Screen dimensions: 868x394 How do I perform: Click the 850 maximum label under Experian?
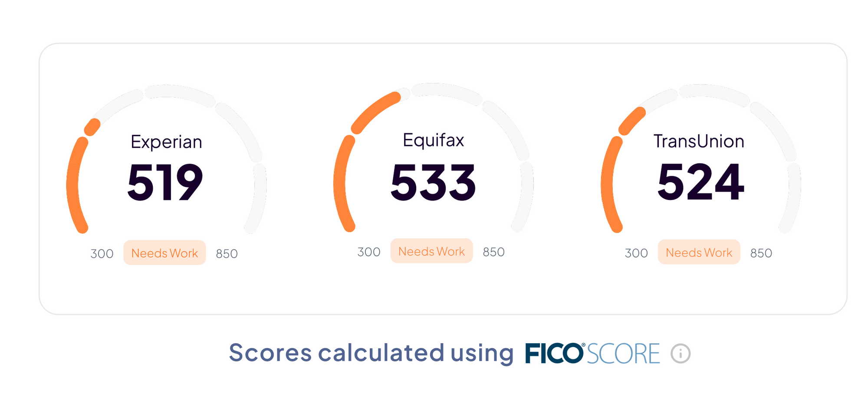(227, 254)
